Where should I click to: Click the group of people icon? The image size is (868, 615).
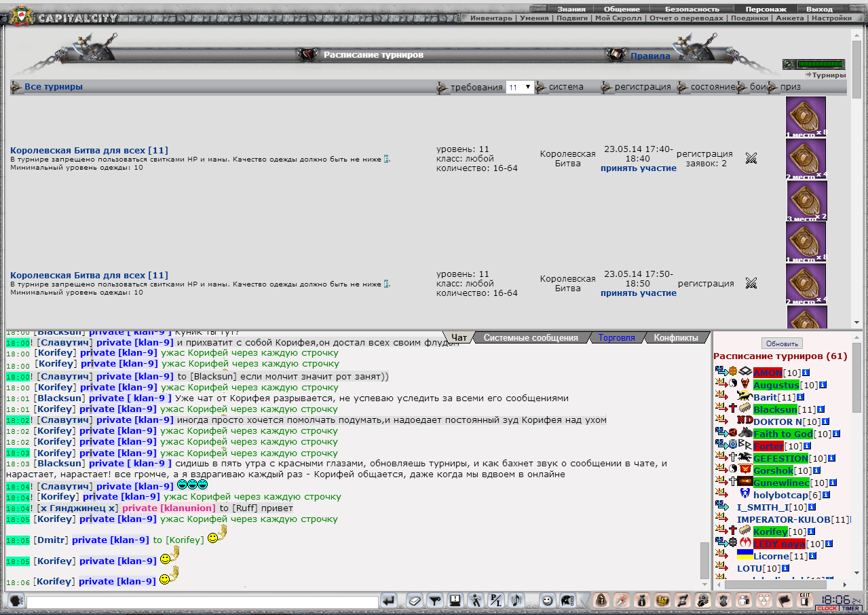[765, 601]
